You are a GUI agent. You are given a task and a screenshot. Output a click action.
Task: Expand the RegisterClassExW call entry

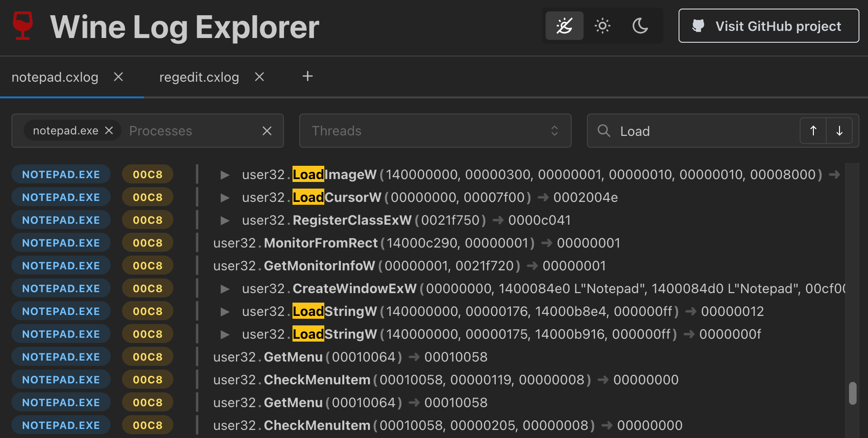coord(225,220)
